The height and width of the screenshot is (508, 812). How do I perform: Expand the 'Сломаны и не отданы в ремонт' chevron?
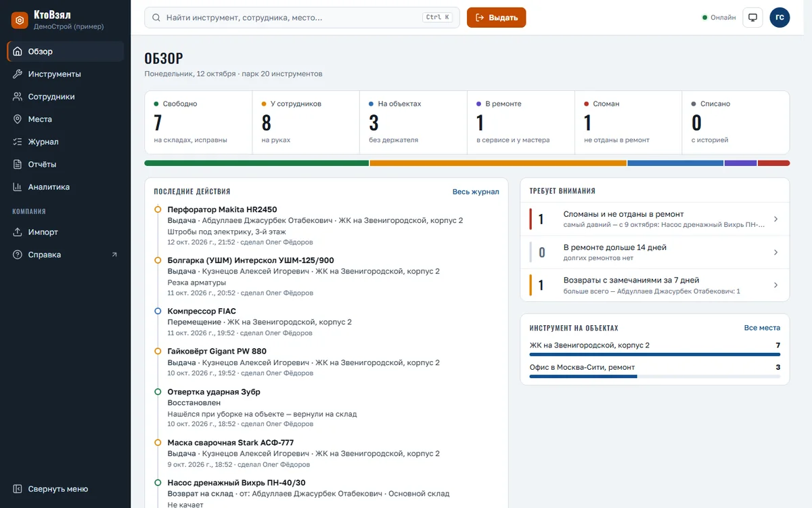776,219
